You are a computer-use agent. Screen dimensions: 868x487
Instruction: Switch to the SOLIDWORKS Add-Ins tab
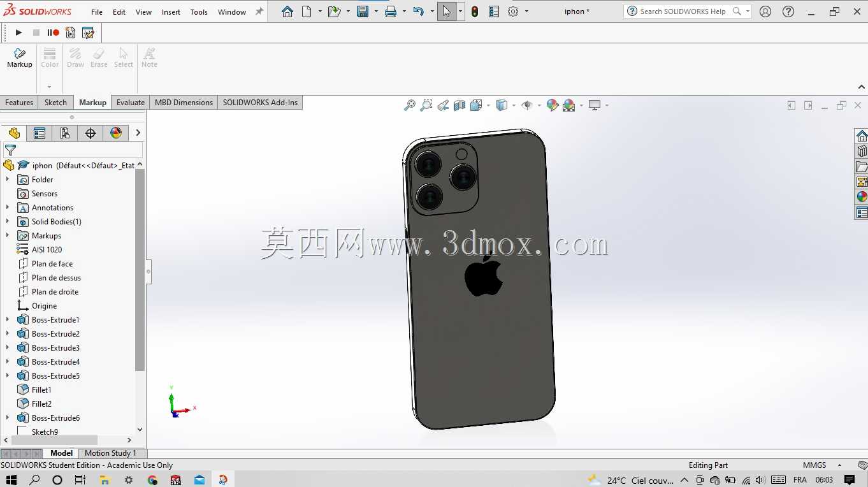tap(260, 103)
